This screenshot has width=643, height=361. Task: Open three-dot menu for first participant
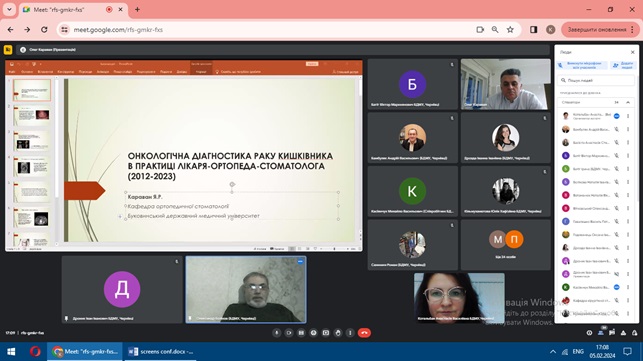(x=628, y=116)
